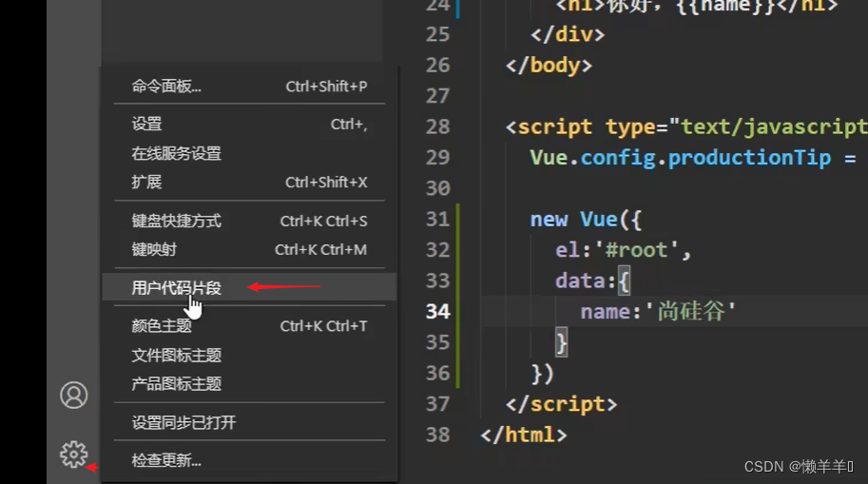Click the 'script' word on line 28
Viewport: 868px width, 484px height.
(x=554, y=127)
